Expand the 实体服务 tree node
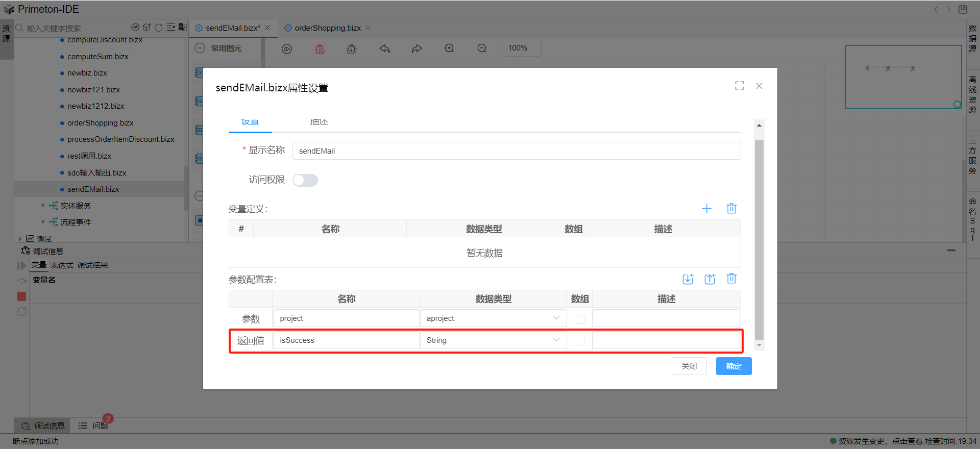The width and height of the screenshot is (980, 449). click(43, 206)
